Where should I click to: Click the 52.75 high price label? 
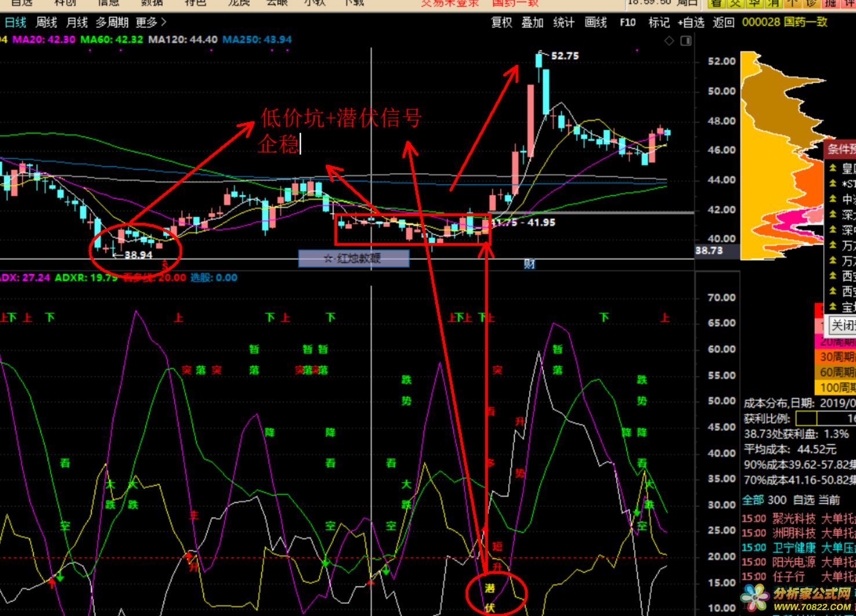[x=565, y=56]
